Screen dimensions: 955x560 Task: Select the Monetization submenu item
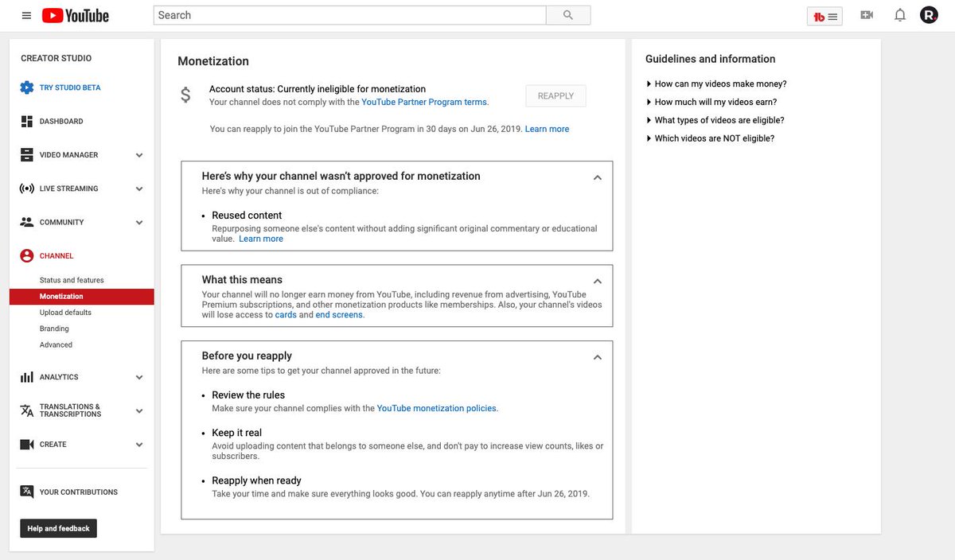click(x=82, y=297)
